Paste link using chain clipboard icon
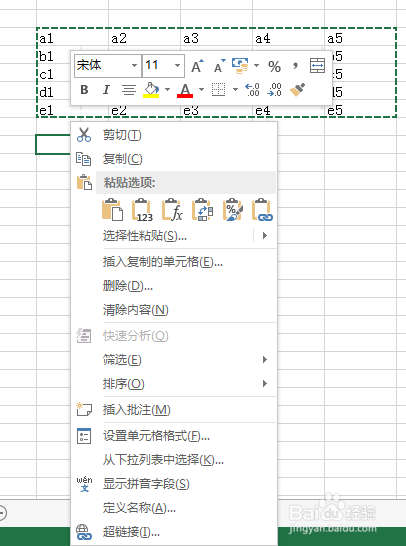This screenshot has height=546, width=406. point(262,210)
